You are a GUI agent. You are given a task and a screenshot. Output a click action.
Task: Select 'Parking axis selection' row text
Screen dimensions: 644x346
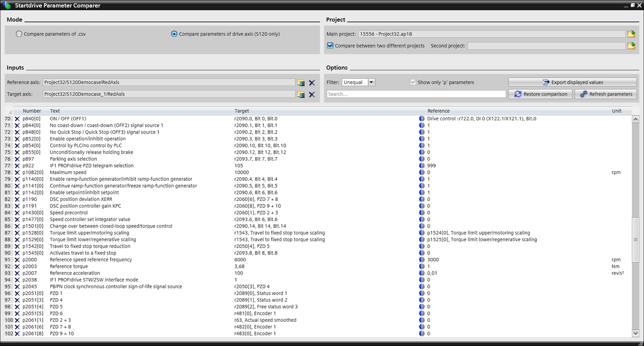pos(73,159)
